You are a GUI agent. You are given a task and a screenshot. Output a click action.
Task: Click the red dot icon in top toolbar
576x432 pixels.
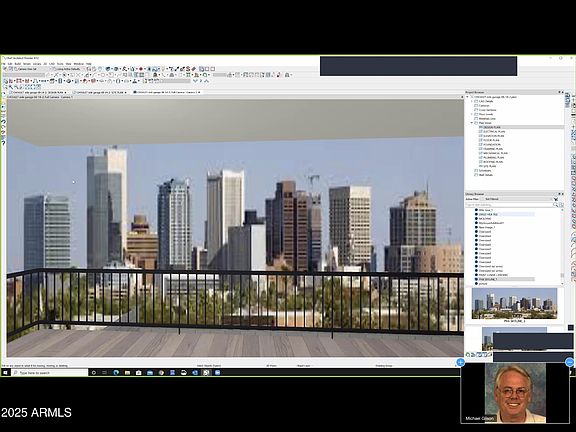tap(141, 69)
